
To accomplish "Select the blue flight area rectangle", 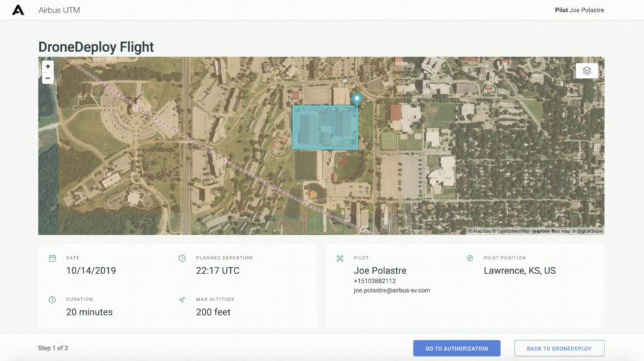I will pyautogui.click(x=325, y=127).
